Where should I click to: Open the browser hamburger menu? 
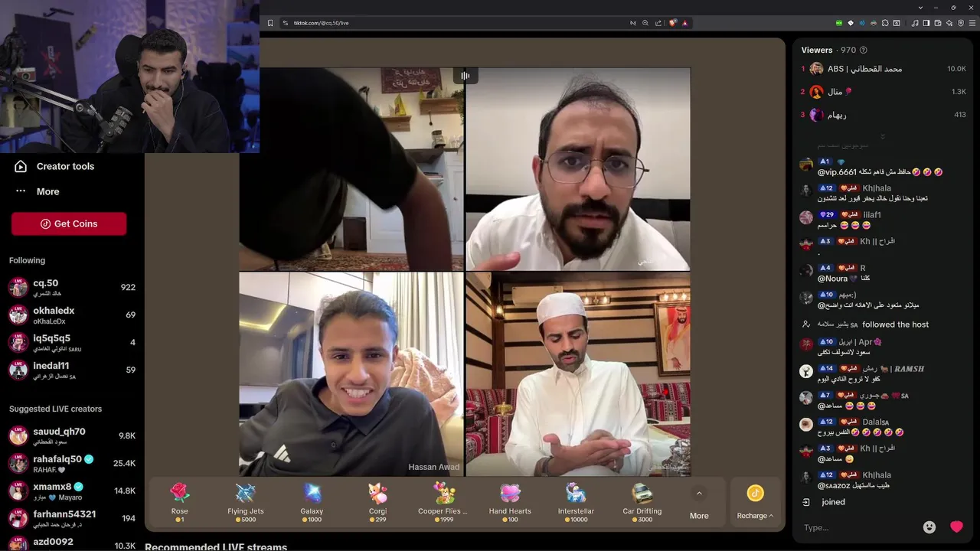(972, 23)
